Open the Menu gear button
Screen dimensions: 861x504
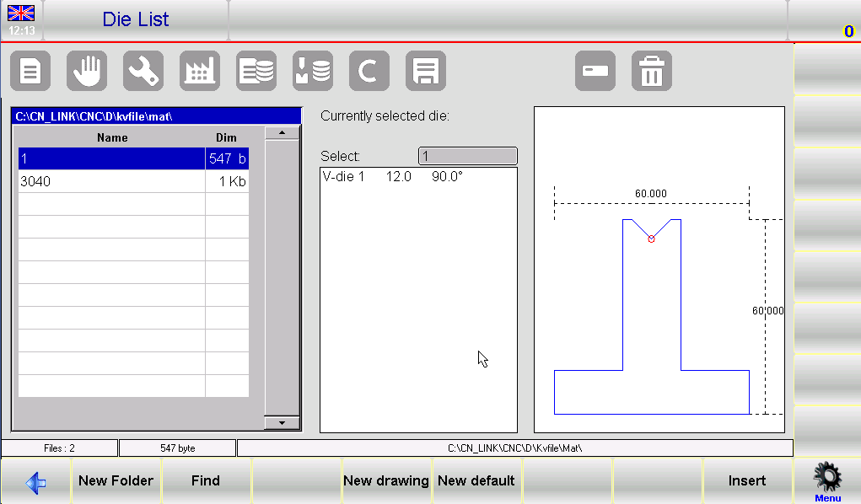[827, 482]
